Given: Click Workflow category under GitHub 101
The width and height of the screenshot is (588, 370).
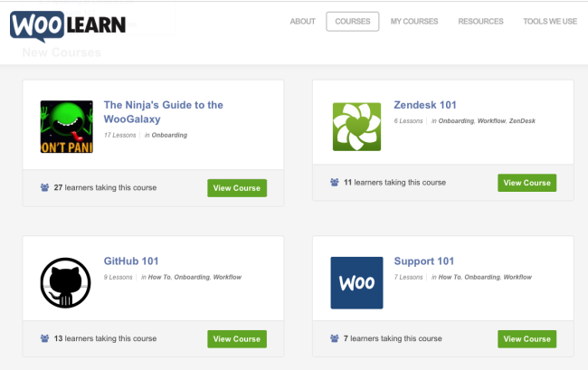Looking at the screenshot, I should (227, 277).
